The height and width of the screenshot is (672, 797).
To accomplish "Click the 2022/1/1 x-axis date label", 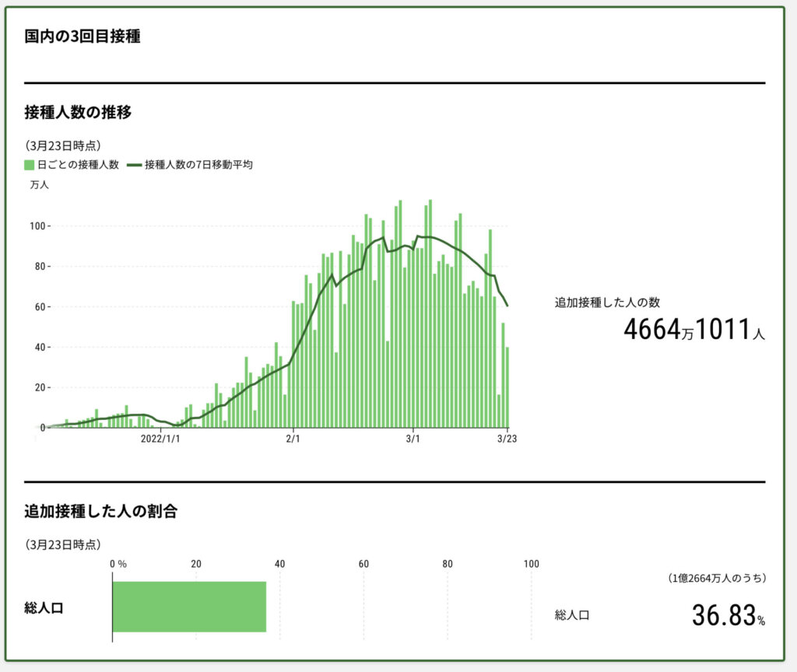I will [160, 439].
